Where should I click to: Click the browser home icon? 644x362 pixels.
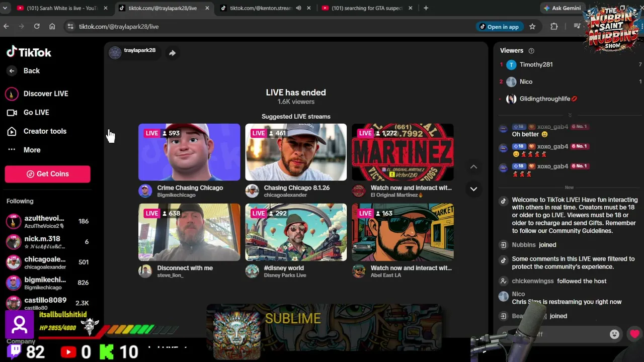point(52,27)
